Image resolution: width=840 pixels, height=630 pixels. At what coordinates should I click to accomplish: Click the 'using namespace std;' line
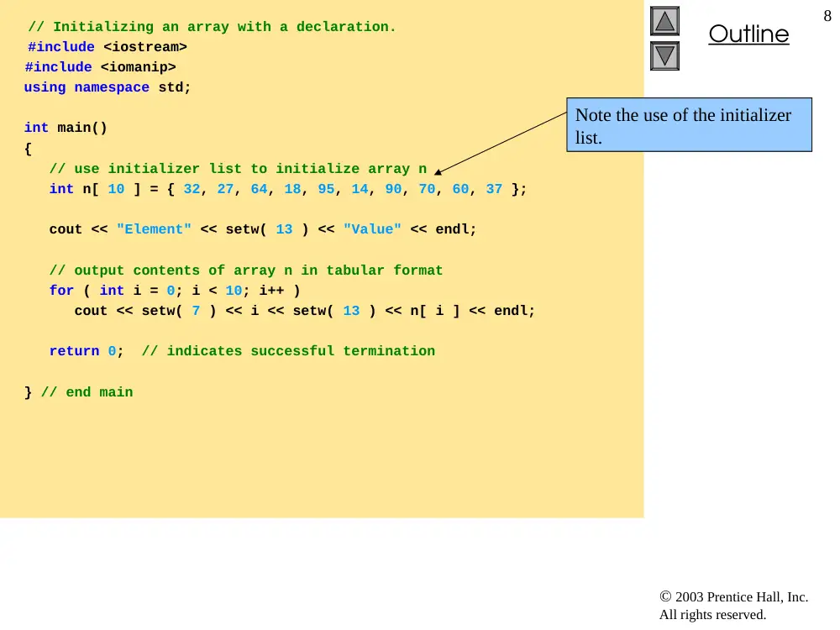108,87
